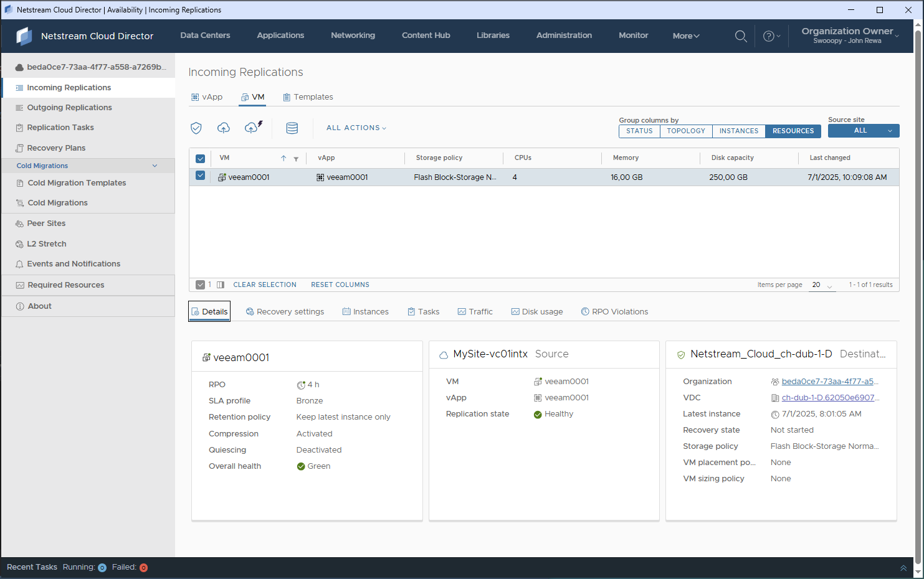Open the Tasks detail tab
Viewport: 924px width, 579px height.
[x=424, y=312]
